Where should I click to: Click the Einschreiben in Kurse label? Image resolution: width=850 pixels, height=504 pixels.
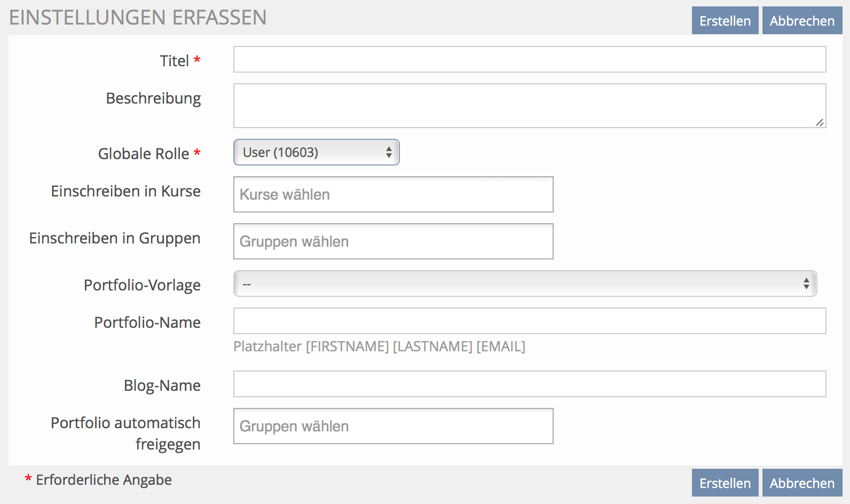point(125,191)
